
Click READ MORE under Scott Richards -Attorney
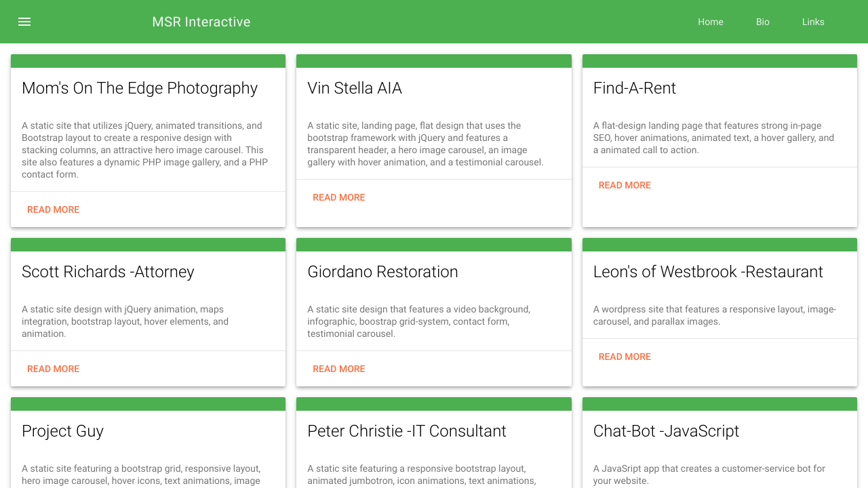pyautogui.click(x=53, y=369)
